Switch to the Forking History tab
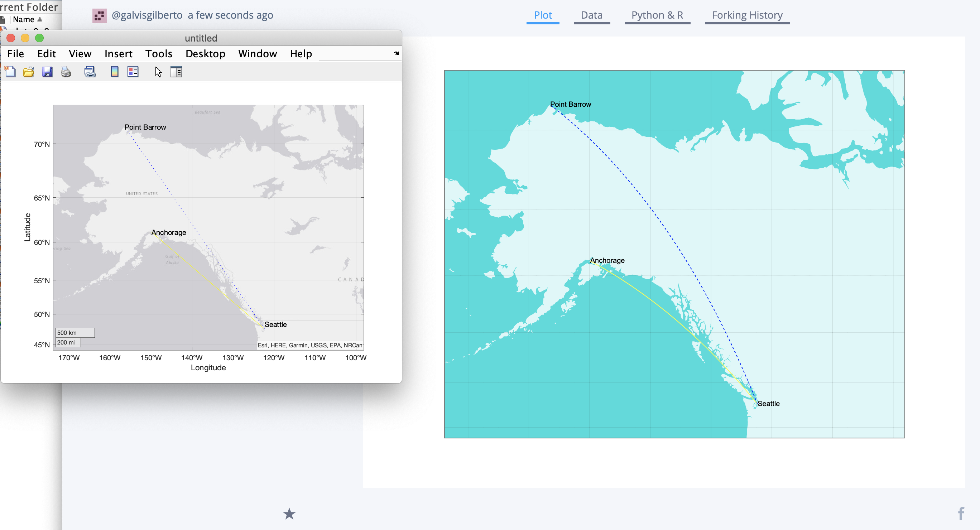The image size is (980, 530). coord(747,15)
